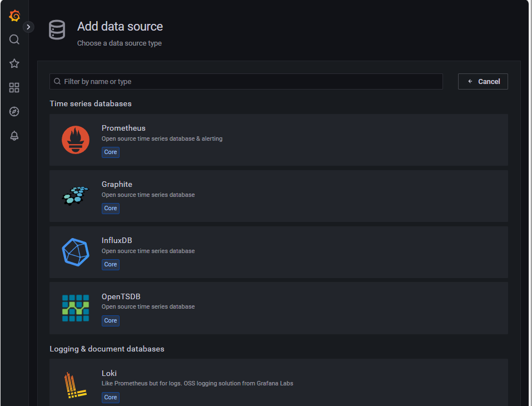Focus the Filter by name or type field
Viewport: 532px width, 406px height.
[246, 81]
